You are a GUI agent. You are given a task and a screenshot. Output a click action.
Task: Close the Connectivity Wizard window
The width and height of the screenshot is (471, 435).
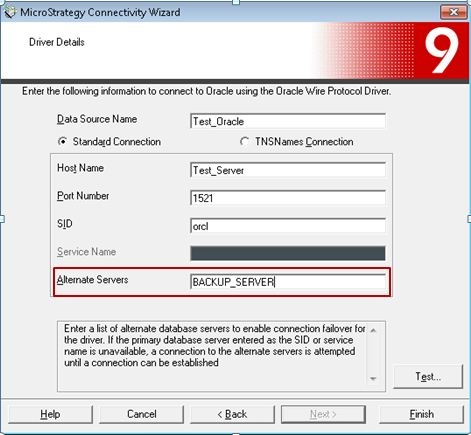point(453,12)
